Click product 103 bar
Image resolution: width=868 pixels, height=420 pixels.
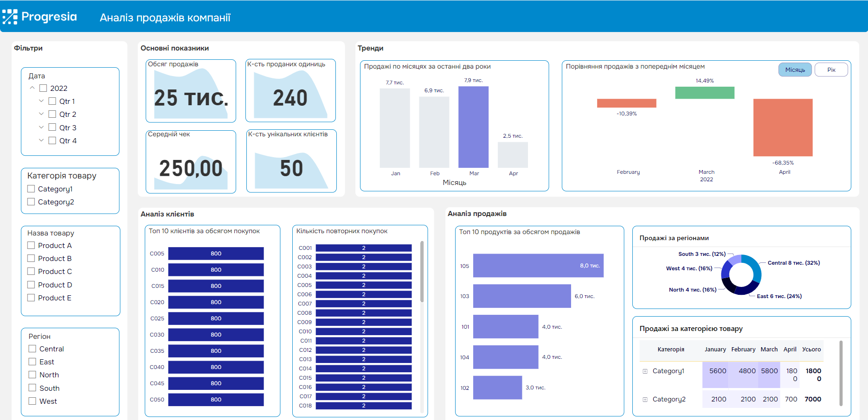pyautogui.click(x=522, y=296)
